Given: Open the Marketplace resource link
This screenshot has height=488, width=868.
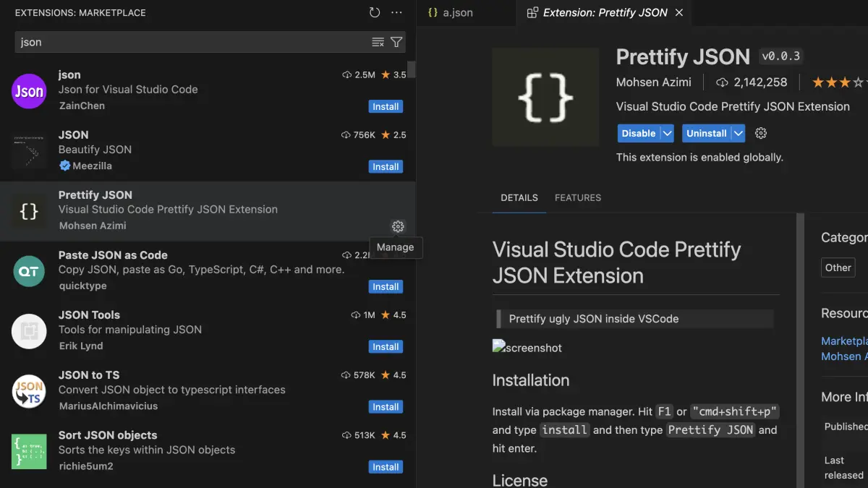Looking at the screenshot, I should (x=844, y=341).
